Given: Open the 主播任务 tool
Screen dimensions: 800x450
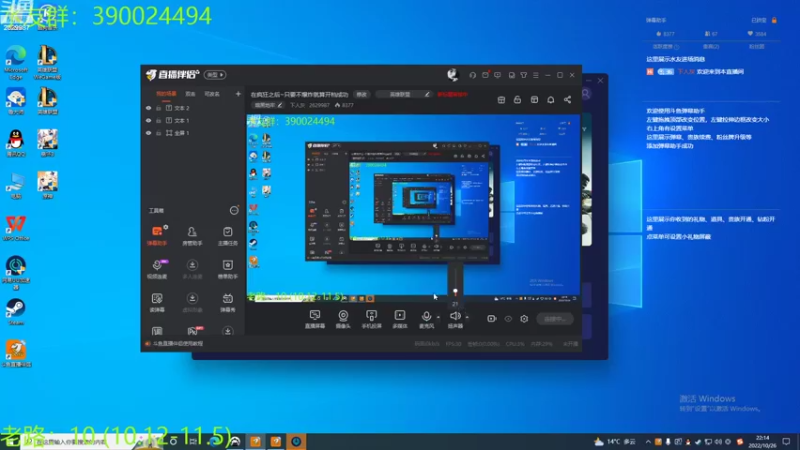Looking at the screenshot, I should click(228, 235).
